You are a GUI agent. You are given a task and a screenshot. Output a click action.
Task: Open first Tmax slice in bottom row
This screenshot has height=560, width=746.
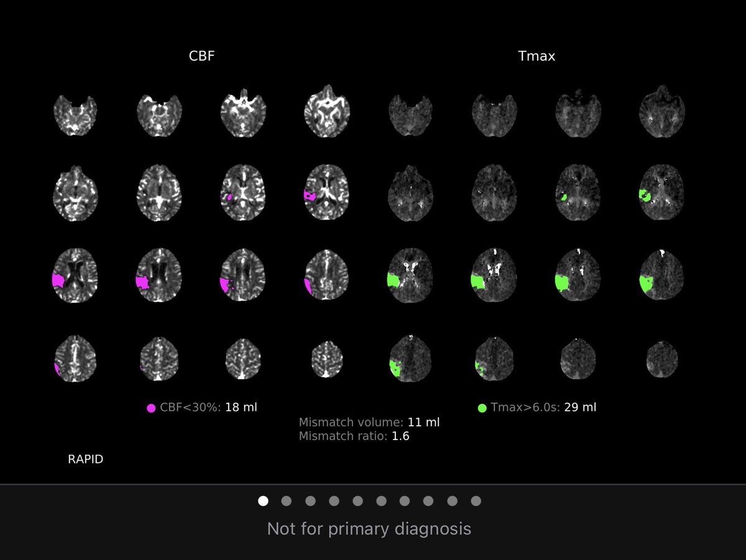click(410, 357)
